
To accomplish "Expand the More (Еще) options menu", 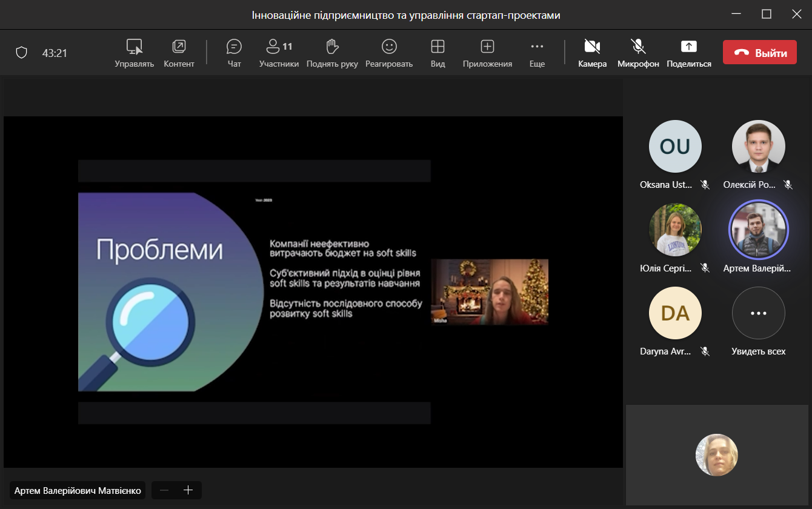I will point(537,53).
